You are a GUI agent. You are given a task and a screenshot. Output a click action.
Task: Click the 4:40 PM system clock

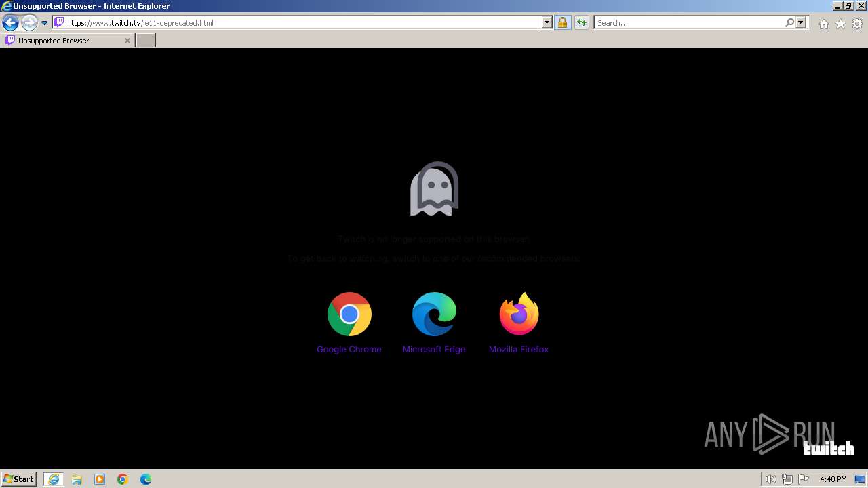click(833, 479)
